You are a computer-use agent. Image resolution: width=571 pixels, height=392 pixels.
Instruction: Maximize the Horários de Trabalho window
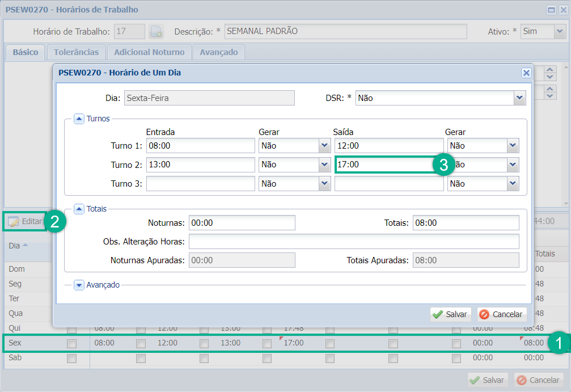coord(551,10)
